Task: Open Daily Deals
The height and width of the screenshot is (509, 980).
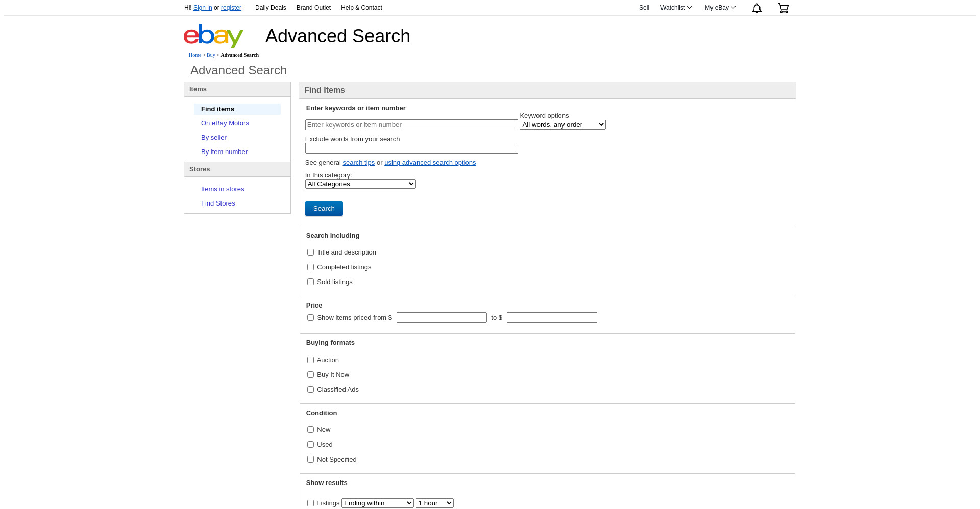Action: point(271,8)
